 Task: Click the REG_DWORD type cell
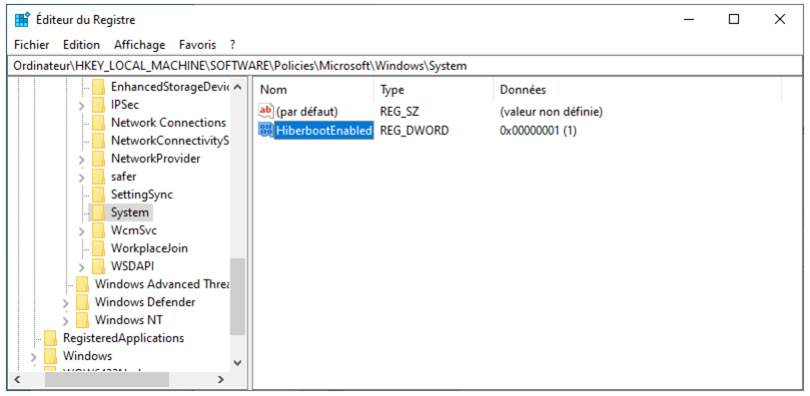point(414,131)
